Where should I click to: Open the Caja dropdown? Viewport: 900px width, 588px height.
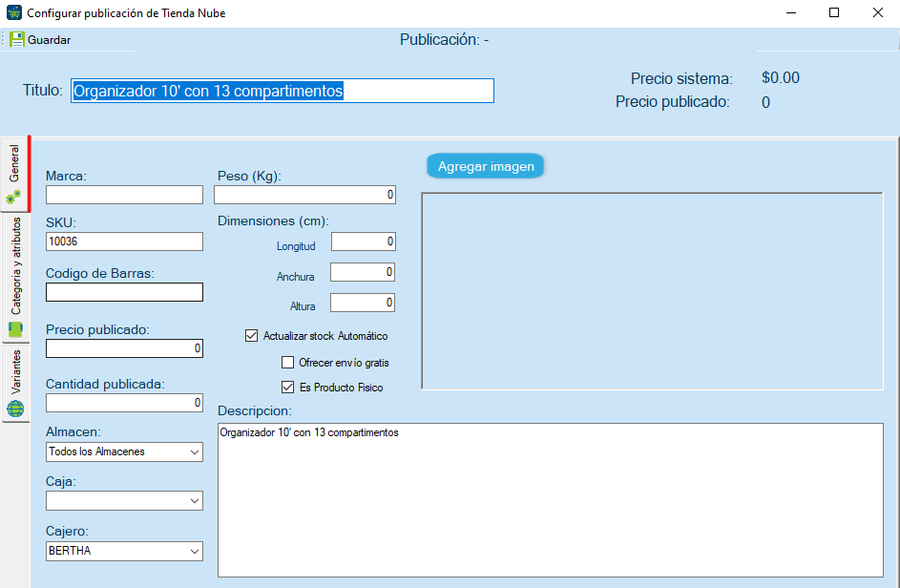[x=125, y=501]
